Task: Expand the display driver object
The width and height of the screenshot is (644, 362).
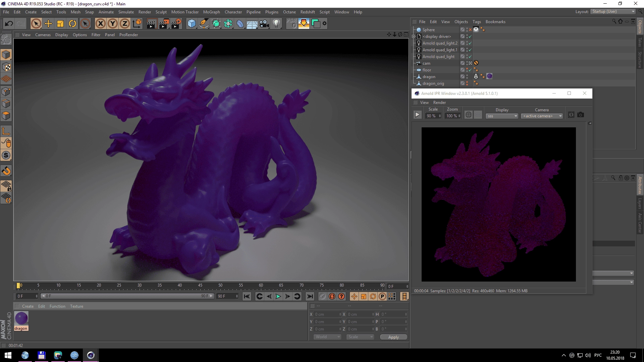Action: click(x=414, y=37)
